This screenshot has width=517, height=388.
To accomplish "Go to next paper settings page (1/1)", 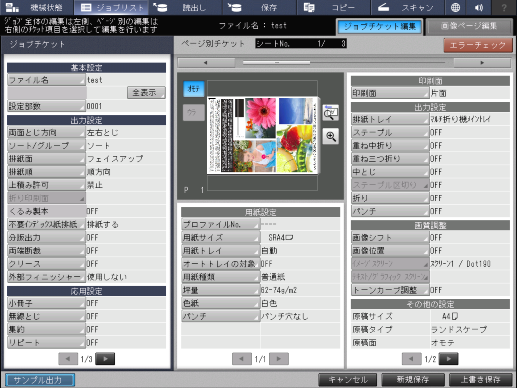I will click(279, 359).
